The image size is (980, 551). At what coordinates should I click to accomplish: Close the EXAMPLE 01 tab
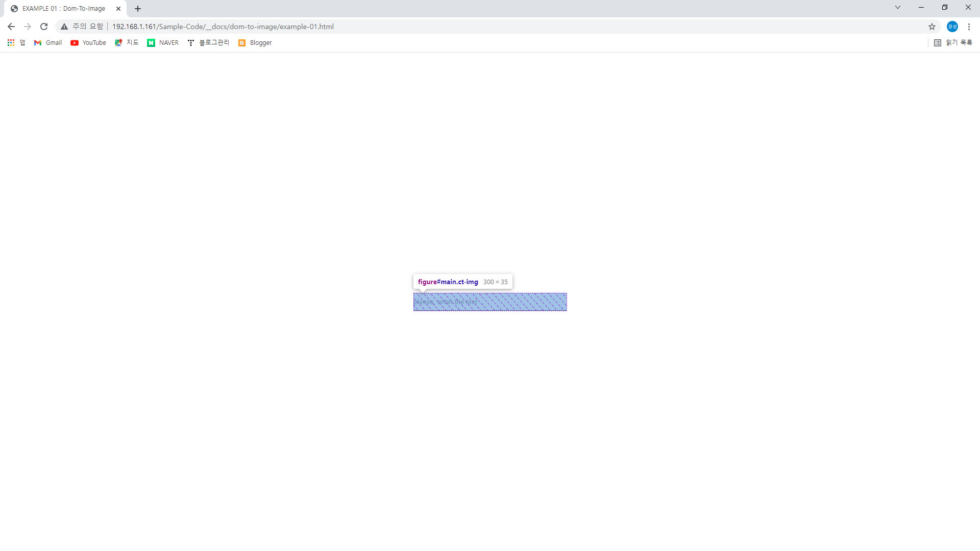click(x=118, y=9)
